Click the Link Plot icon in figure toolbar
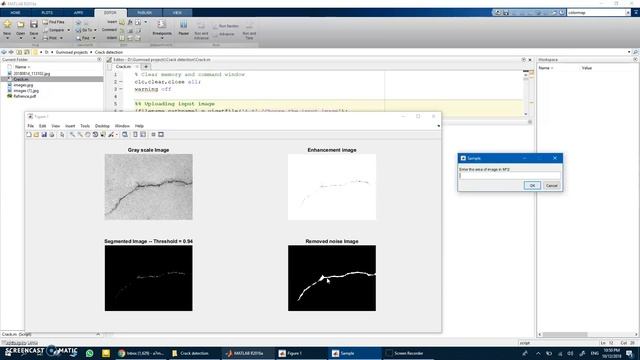This screenshot has height=360, width=640. (125, 134)
